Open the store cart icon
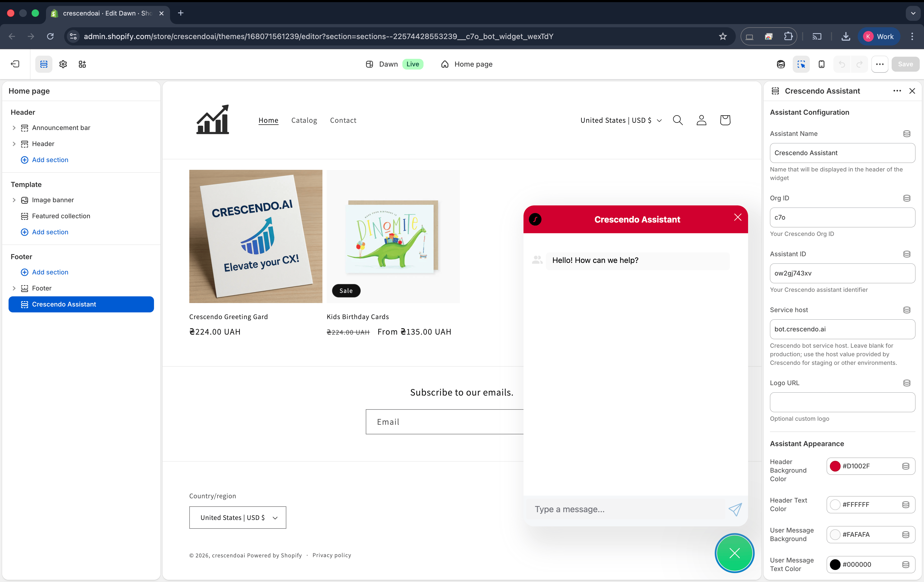The width and height of the screenshot is (924, 582). click(x=725, y=121)
